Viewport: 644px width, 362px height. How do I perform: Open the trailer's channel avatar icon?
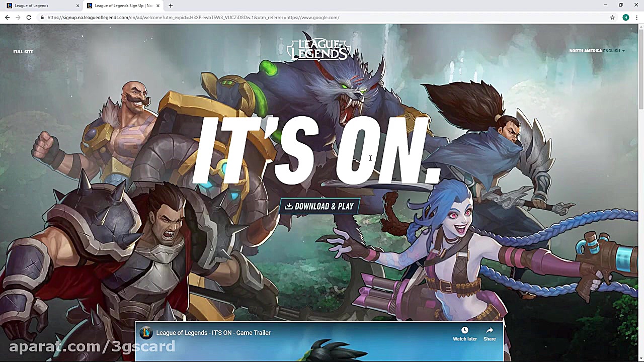pyautogui.click(x=146, y=332)
